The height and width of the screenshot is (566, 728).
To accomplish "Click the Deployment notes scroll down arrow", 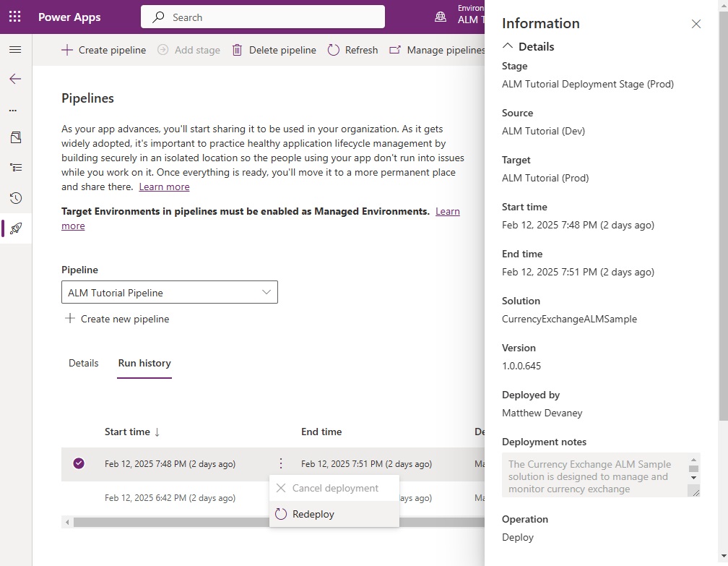I will (693, 478).
